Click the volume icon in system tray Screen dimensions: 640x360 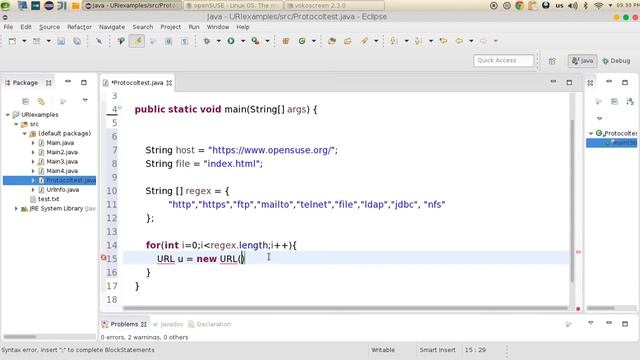pyautogui.click(x=573, y=6)
